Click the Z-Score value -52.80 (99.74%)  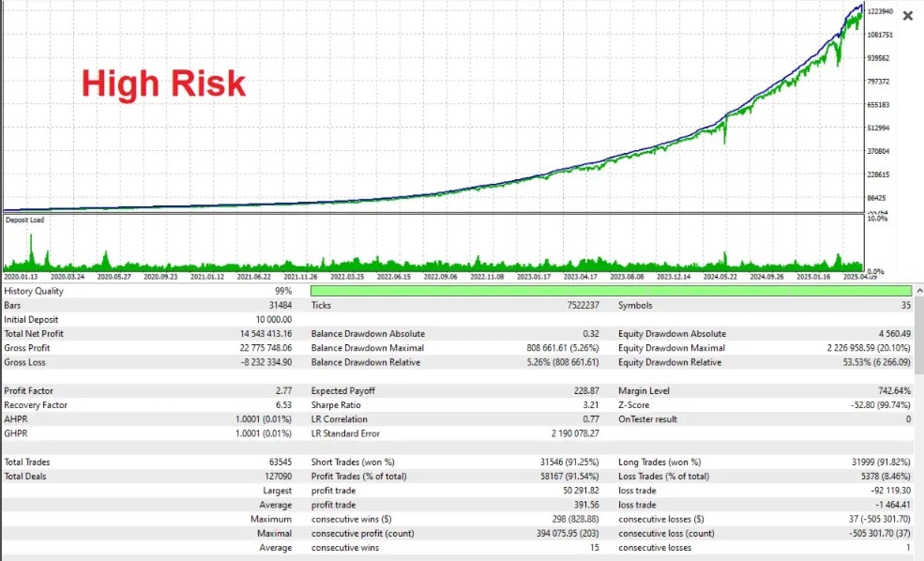coord(881,405)
